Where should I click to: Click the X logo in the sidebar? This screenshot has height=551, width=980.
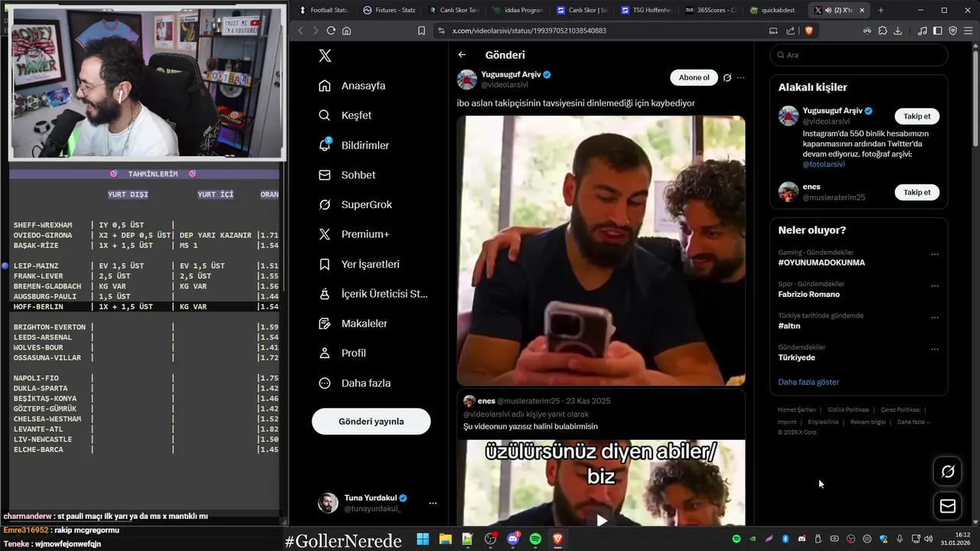pos(325,56)
